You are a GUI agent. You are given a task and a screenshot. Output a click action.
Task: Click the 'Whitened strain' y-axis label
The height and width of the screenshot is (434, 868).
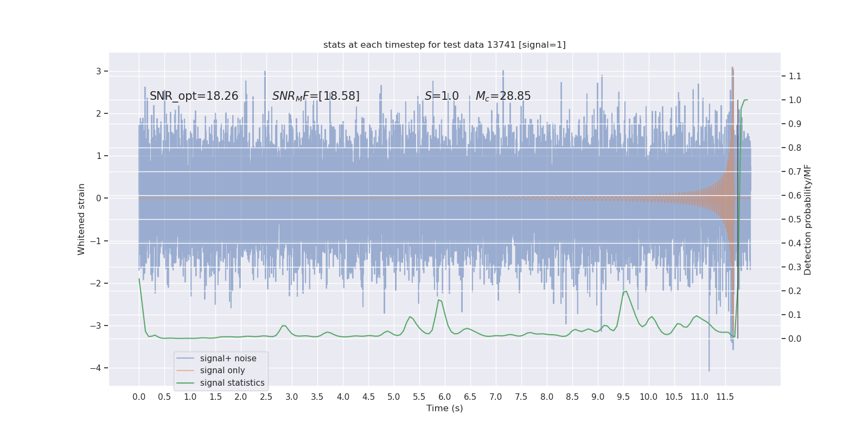point(81,219)
